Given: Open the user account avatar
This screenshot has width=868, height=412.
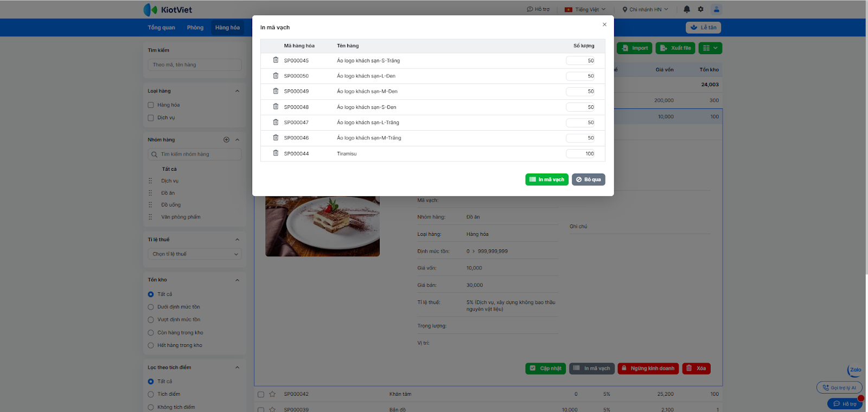Looking at the screenshot, I should pyautogui.click(x=716, y=9).
